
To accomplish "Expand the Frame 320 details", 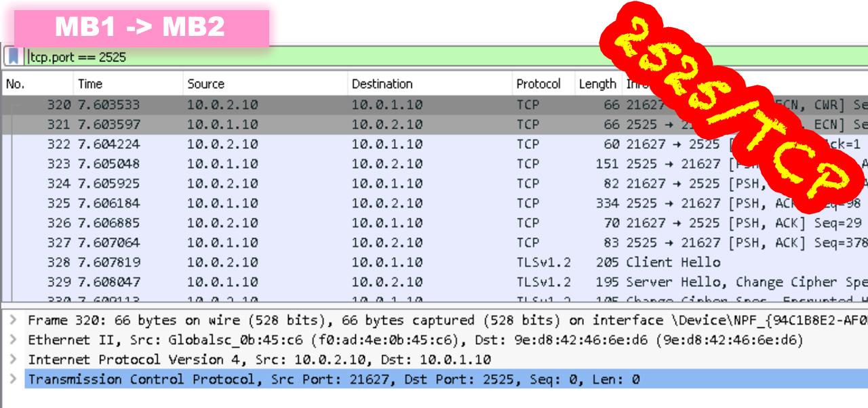I will (x=14, y=320).
